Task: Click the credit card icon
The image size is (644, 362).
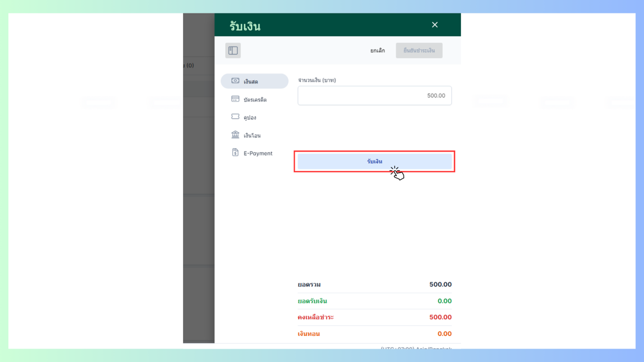Action: (235, 99)
